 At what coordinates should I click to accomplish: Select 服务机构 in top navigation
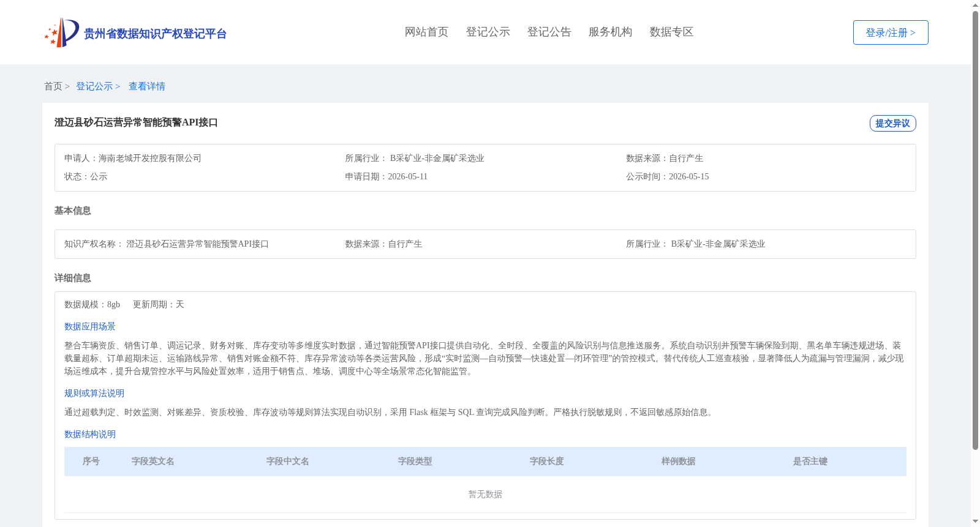point(610,32)
